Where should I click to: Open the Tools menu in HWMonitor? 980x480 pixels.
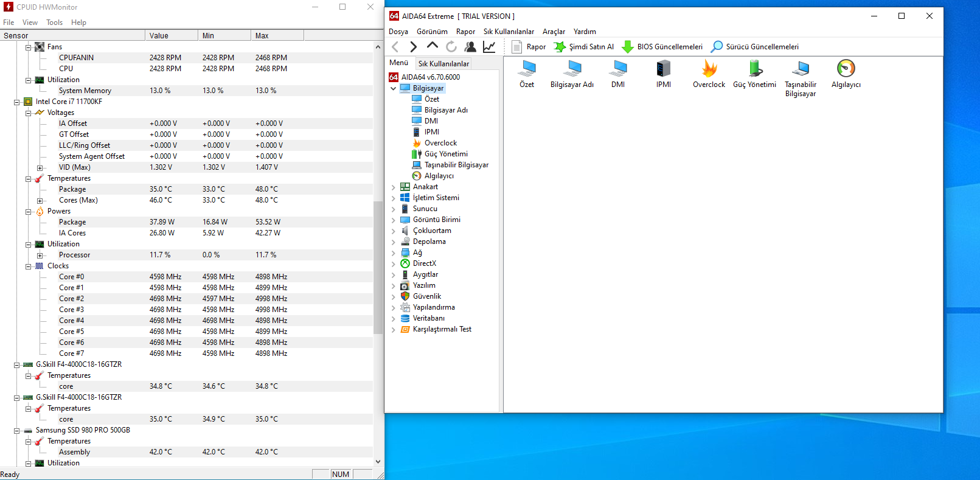[55, 23]
